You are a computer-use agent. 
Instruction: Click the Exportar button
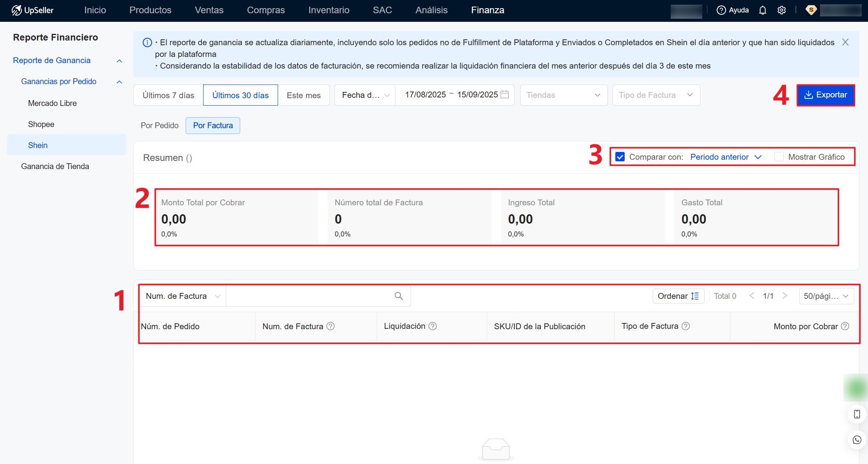pos(825,95)
